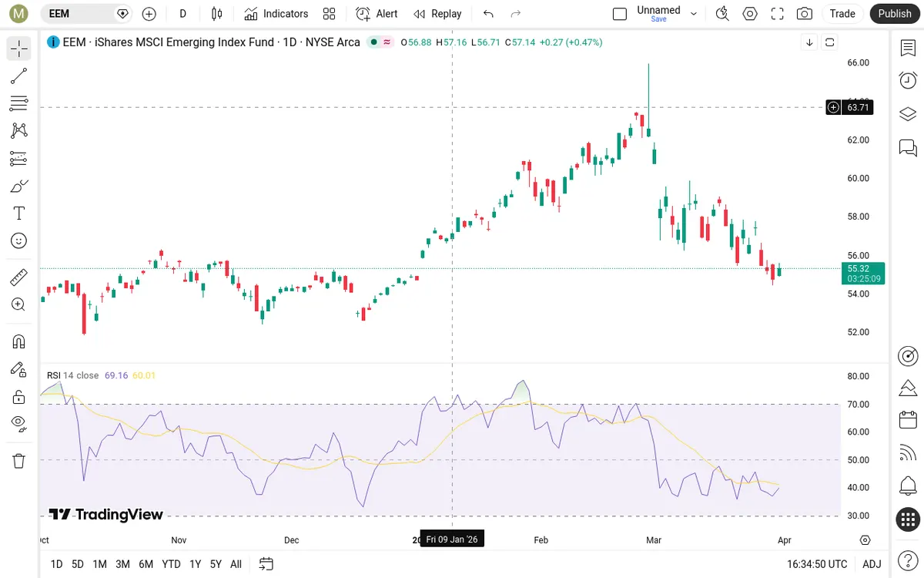The height and width of the screenshot is (578, 924).
Task: Open candlestick chart style menu
Action: 217,13
